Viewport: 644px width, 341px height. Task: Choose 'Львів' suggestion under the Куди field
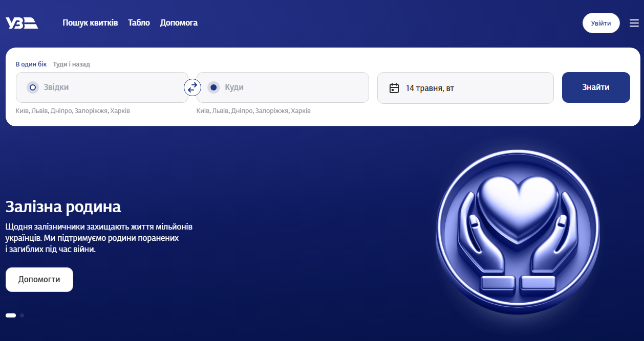(x=220, y=111)
